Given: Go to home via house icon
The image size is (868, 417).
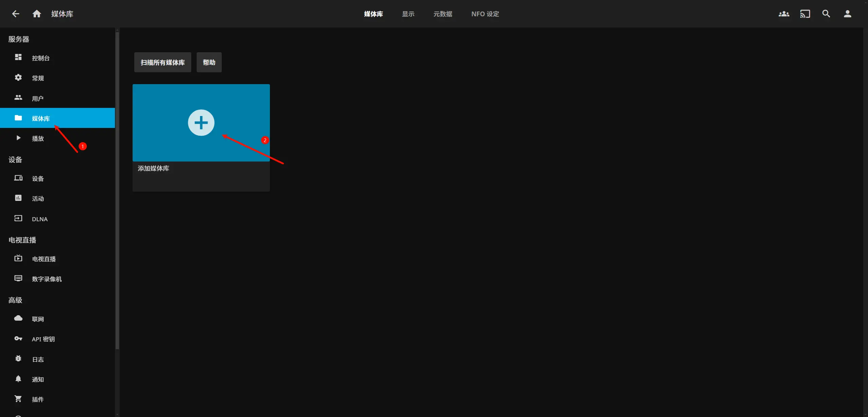Looking at the screenshot, I should tap(37, 14).
